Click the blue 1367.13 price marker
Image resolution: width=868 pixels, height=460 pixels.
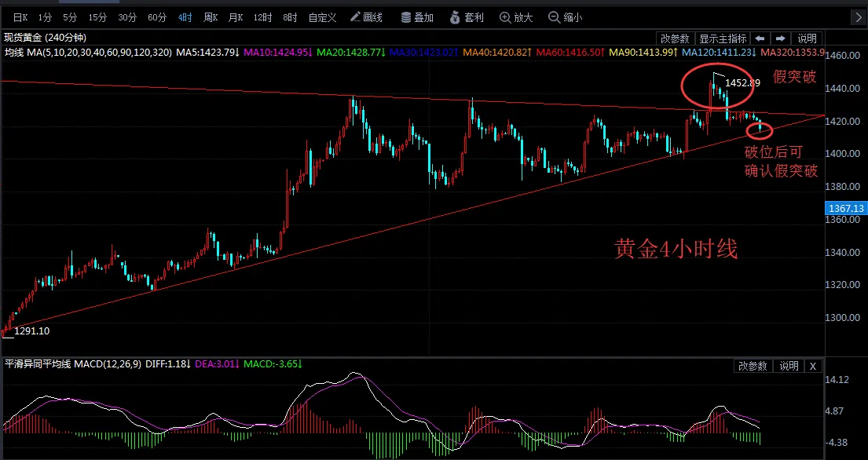click(x=846, y=209)
